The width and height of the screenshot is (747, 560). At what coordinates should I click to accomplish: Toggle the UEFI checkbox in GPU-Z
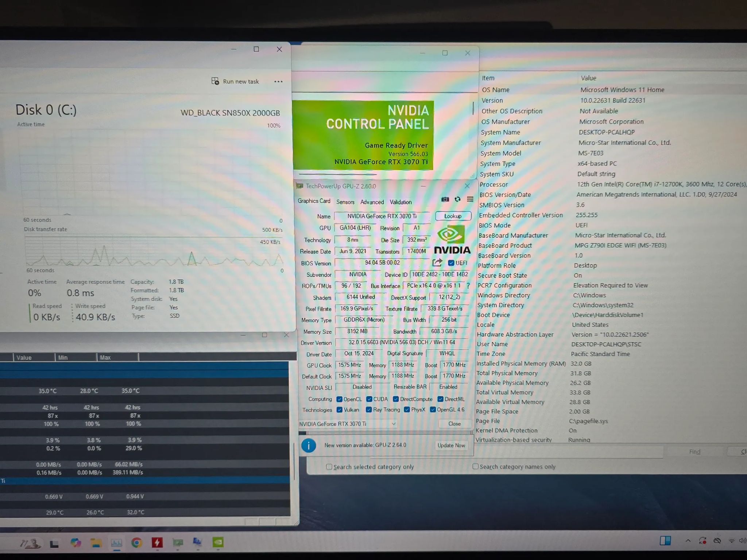pyautogui.click(x=451, y=263)
